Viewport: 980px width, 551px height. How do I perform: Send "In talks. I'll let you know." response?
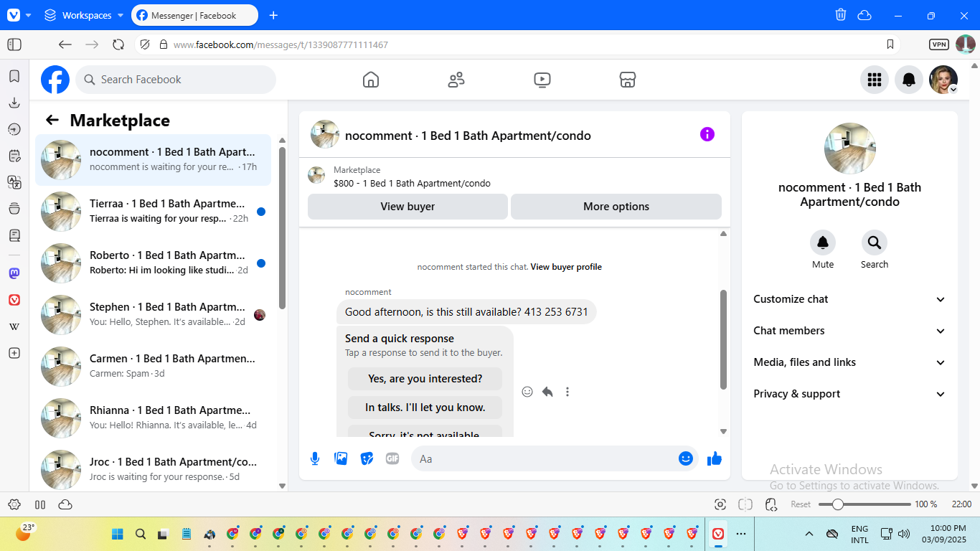tap(425, 408)
